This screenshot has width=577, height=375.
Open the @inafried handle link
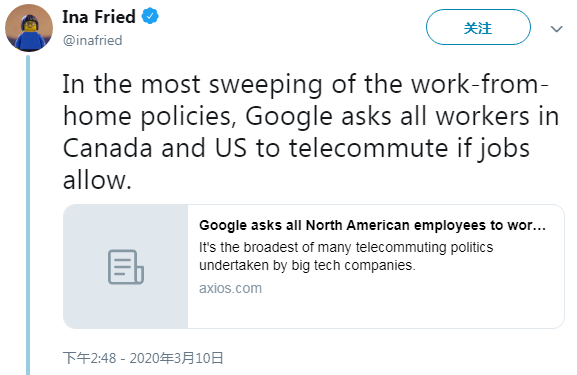point(92,40)
